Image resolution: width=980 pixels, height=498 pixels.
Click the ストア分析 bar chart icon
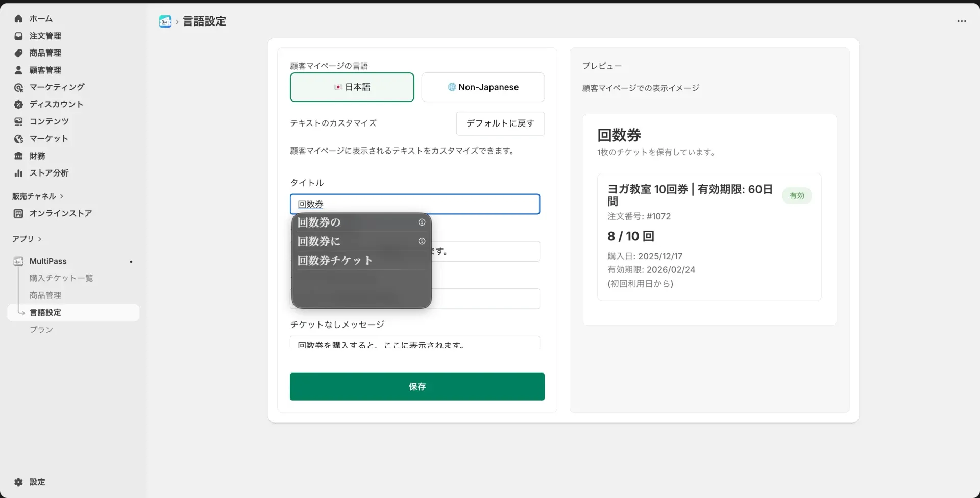pos(18,173)
